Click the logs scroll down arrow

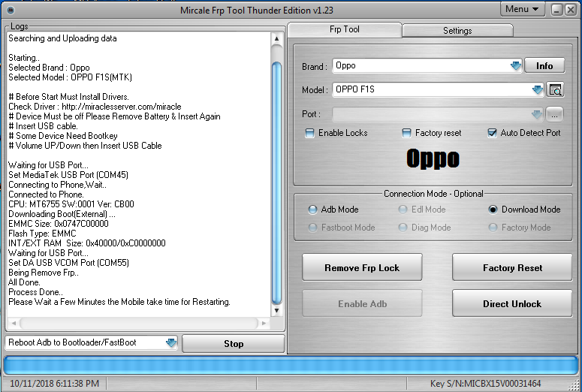[x=276, y=310]
